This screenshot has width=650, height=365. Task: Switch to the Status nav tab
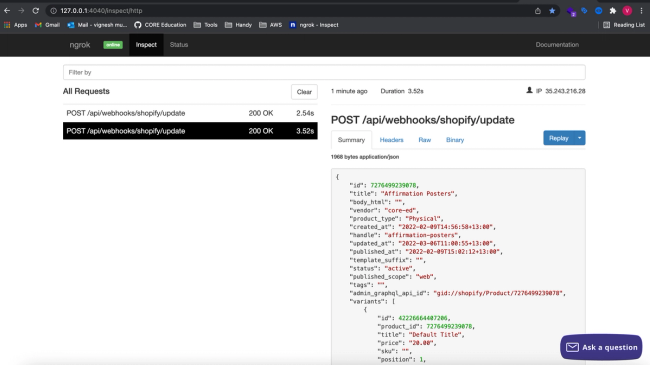point(179,45)
